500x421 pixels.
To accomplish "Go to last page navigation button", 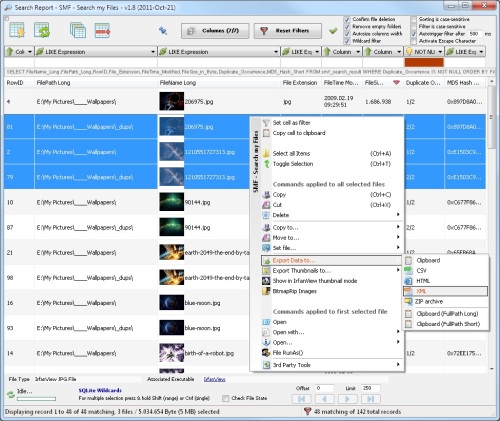I will (370, 399).
